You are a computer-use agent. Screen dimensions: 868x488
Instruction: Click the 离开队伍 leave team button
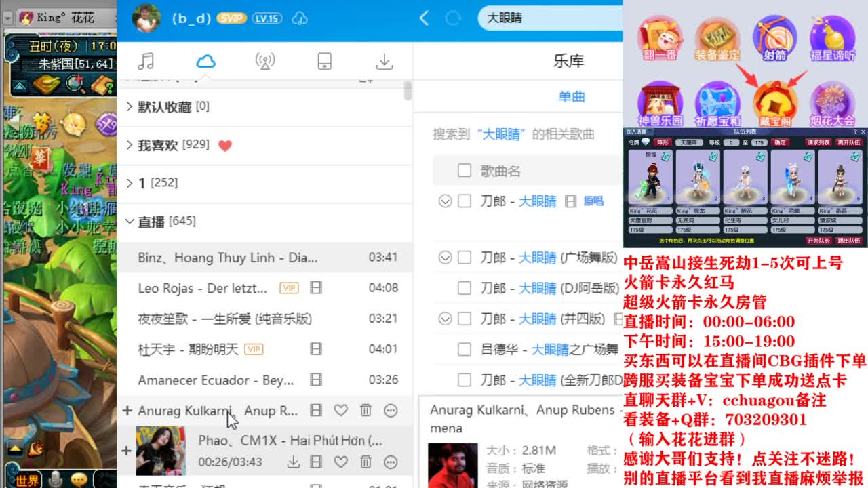click(x=848, y=142)
